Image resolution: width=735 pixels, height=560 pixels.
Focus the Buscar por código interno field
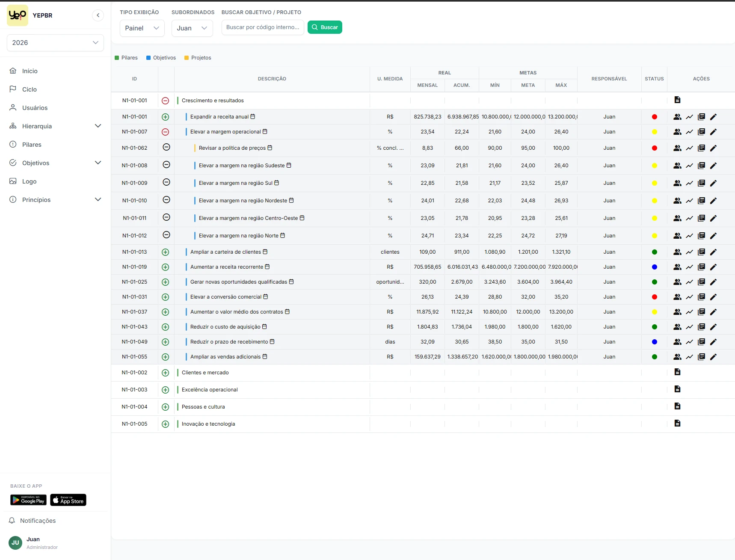pos(263,27)
